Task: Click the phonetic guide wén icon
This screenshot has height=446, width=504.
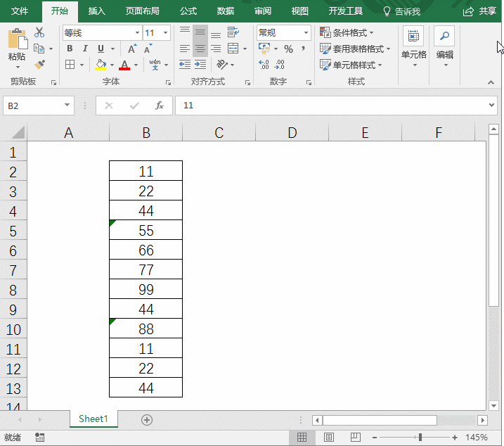Action: 155,65
